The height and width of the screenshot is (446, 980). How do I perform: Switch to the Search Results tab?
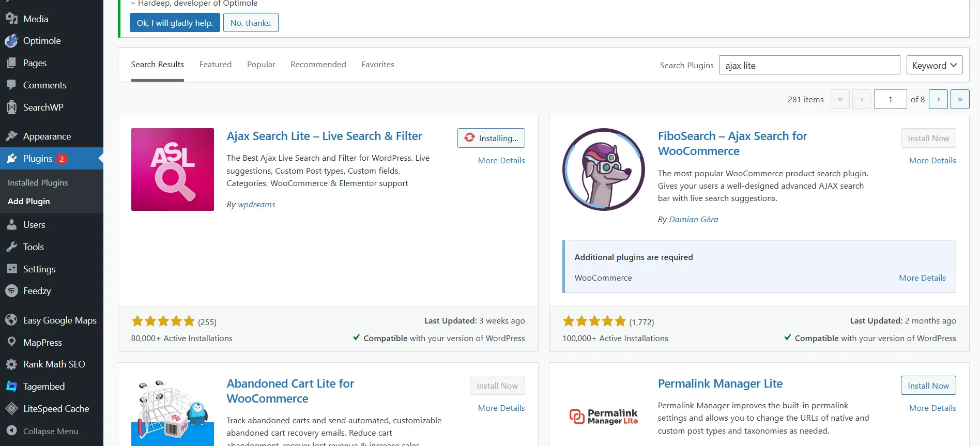[x=157, y=65]
